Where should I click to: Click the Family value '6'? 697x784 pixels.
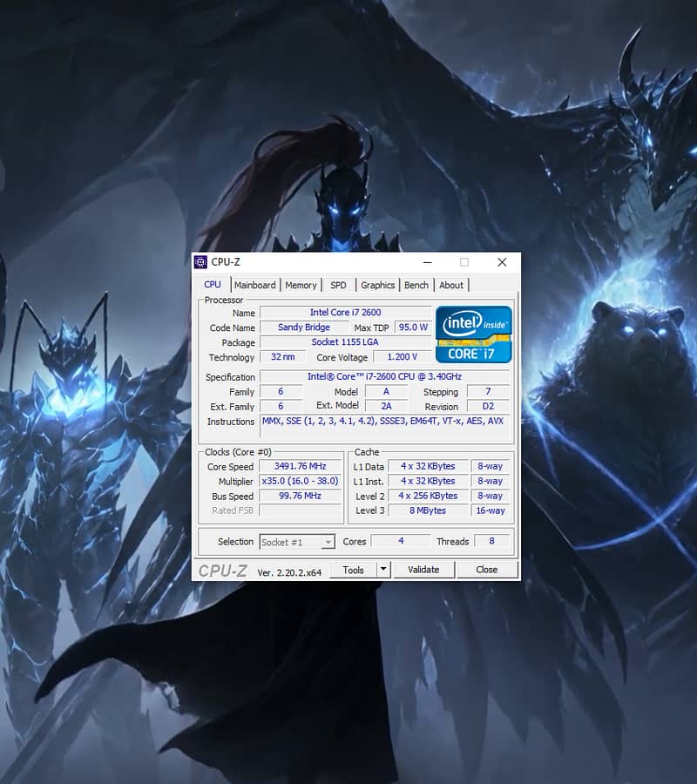coord(281,391)
